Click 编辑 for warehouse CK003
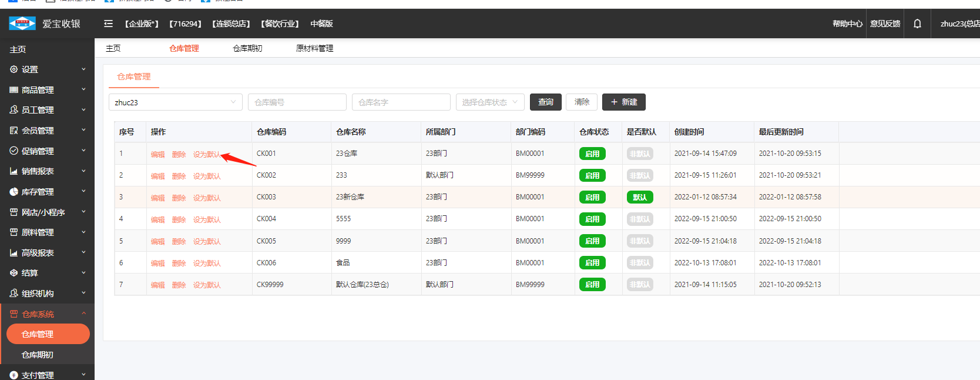 pyautogui.click(x=157, y=198)
